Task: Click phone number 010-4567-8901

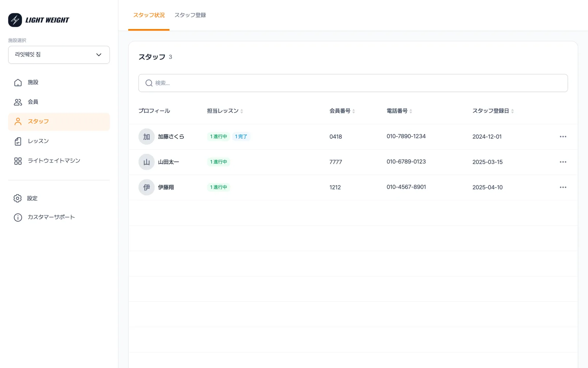Action: 406,187
